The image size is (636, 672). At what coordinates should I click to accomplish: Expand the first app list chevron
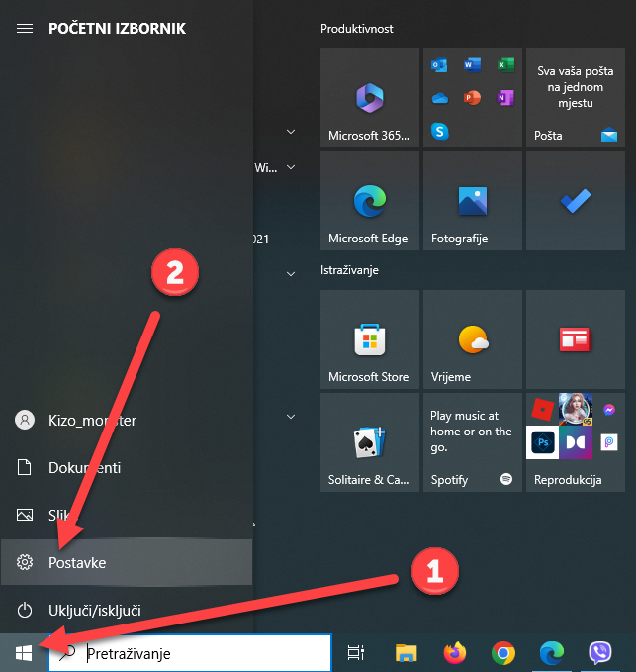tap(291, 131)
